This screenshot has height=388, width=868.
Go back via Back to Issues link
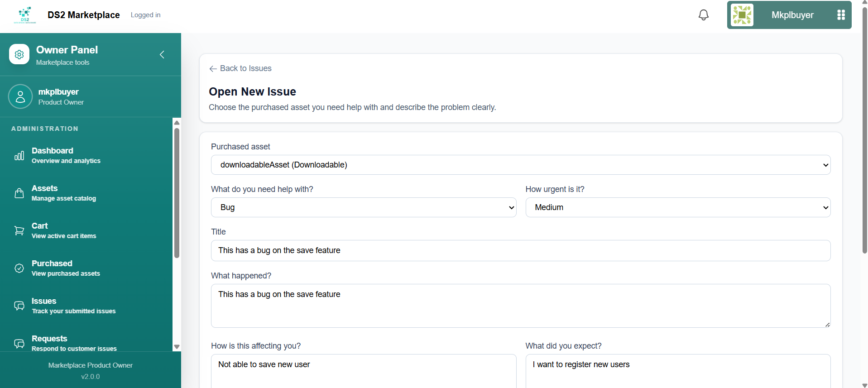[x=240, y=68]
